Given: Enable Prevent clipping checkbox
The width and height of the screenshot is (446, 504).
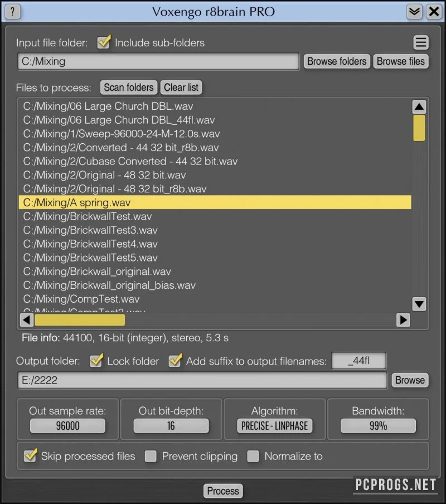Looking at the screenshot, I should click(x=151, y=456).
